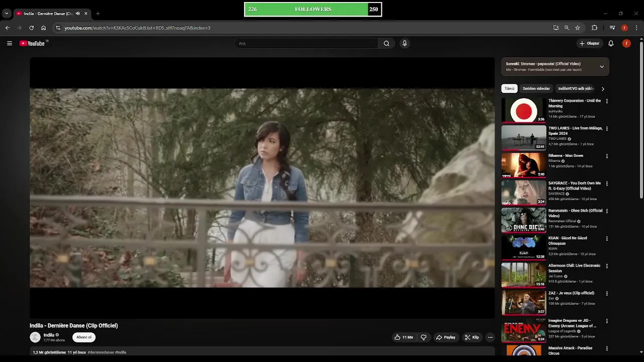The image size is (644, 362).
Task: Open Afternoon Chill Live Electronic Session title
Action: 574,268
